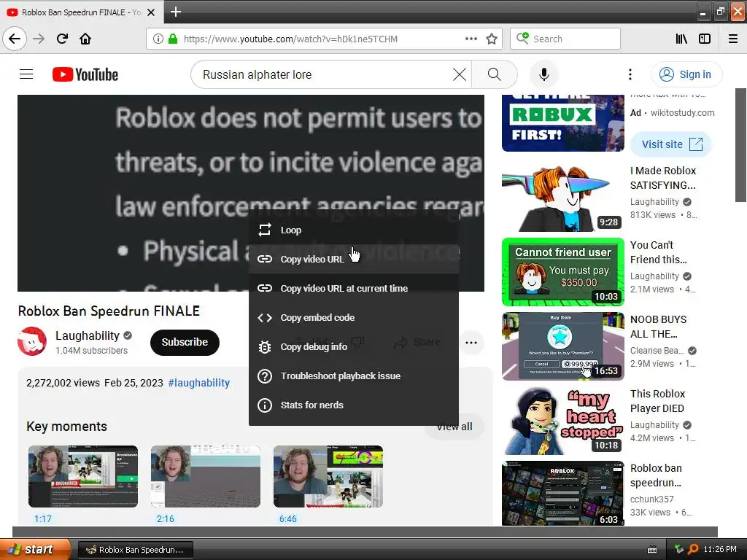Open on-screen keyboard icon in taskbar
The image size is (747, 560).
click(652, 550)
